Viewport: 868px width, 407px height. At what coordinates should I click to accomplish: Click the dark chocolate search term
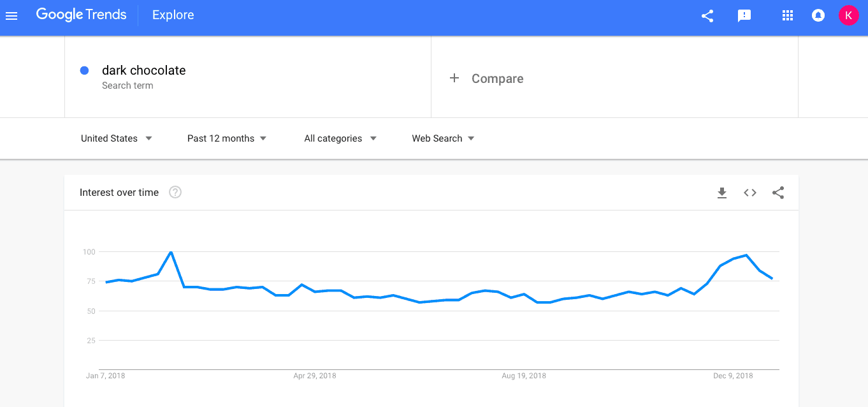pyautogui.click(x=144, y=71)
